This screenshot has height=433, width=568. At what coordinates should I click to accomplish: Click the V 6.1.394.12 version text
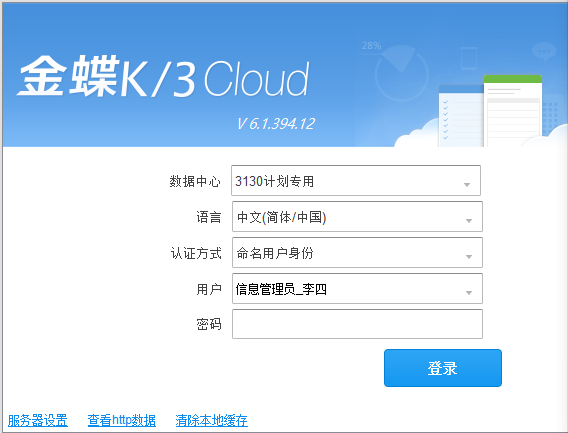click(x=276, y=124)
